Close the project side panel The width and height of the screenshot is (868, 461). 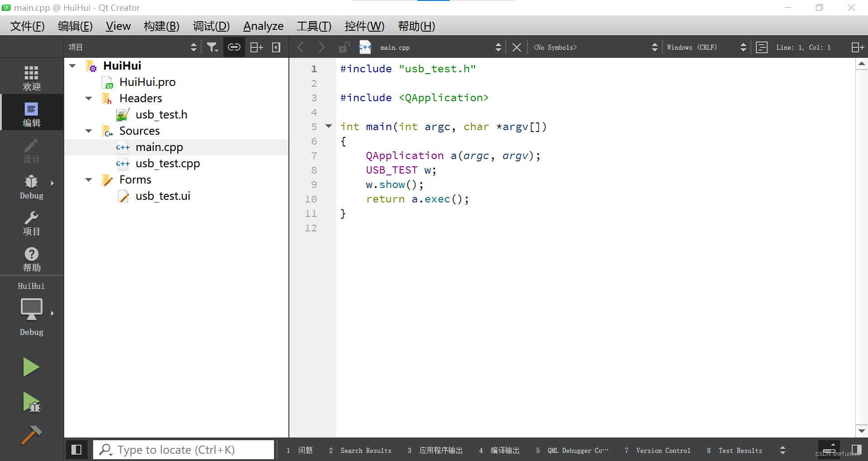tap(276, 47)
